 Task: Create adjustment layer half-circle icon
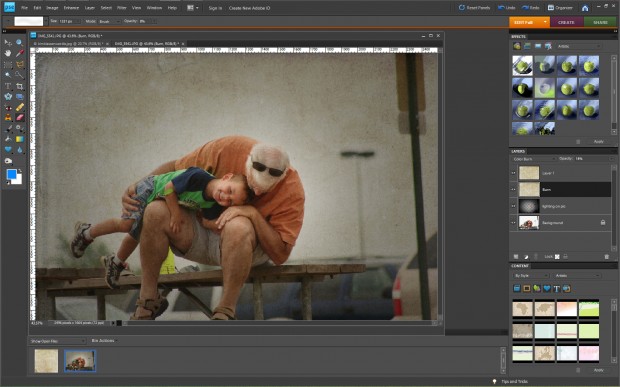526,257
